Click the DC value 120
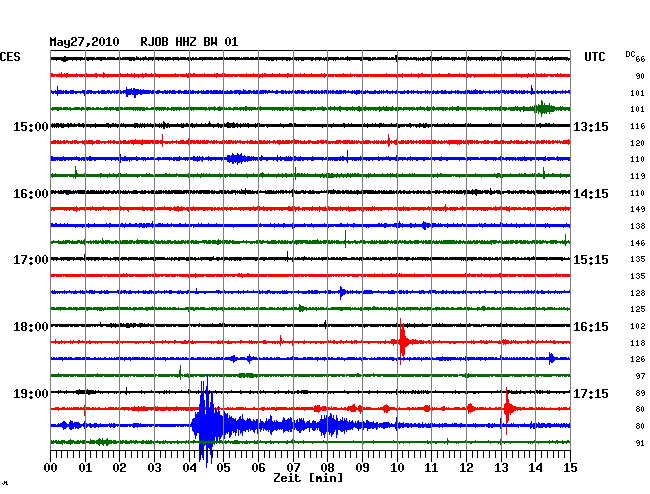Viewport: 650px width, 494px height. point(638,143)
